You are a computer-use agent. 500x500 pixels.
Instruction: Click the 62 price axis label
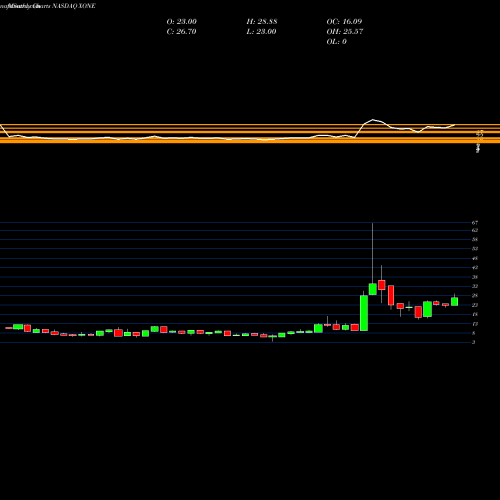click(x=475, y=230)
